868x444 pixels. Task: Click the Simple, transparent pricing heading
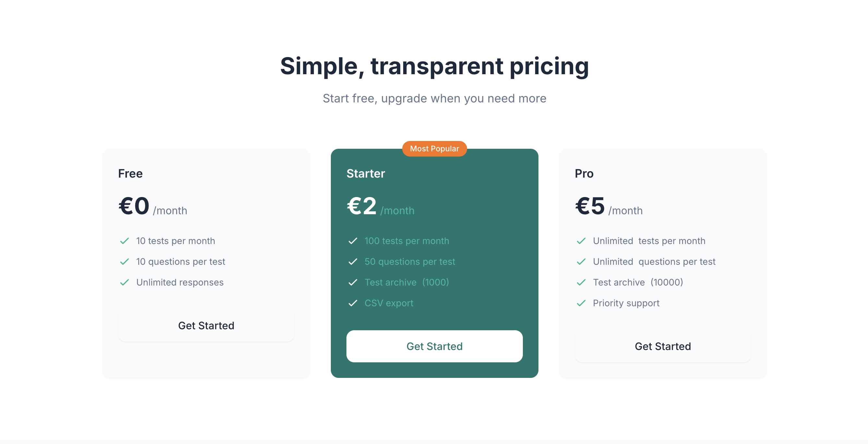(434, 66)
